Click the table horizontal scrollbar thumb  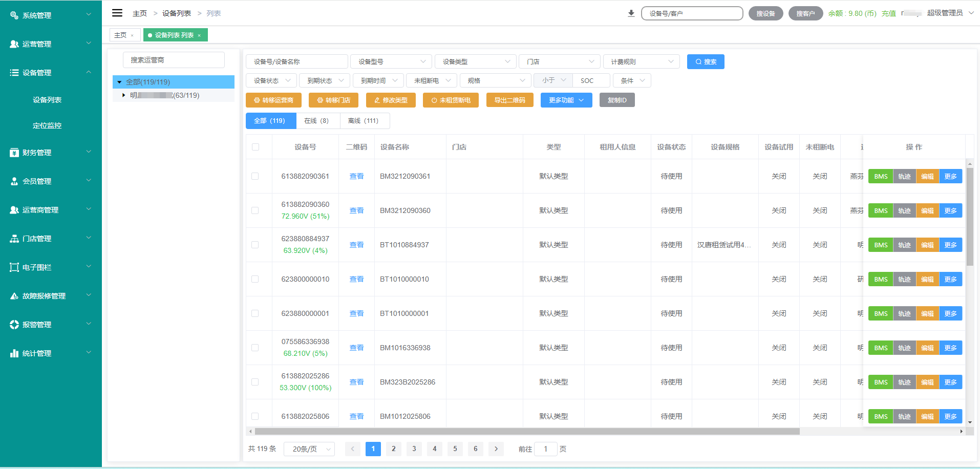point(527,432)
